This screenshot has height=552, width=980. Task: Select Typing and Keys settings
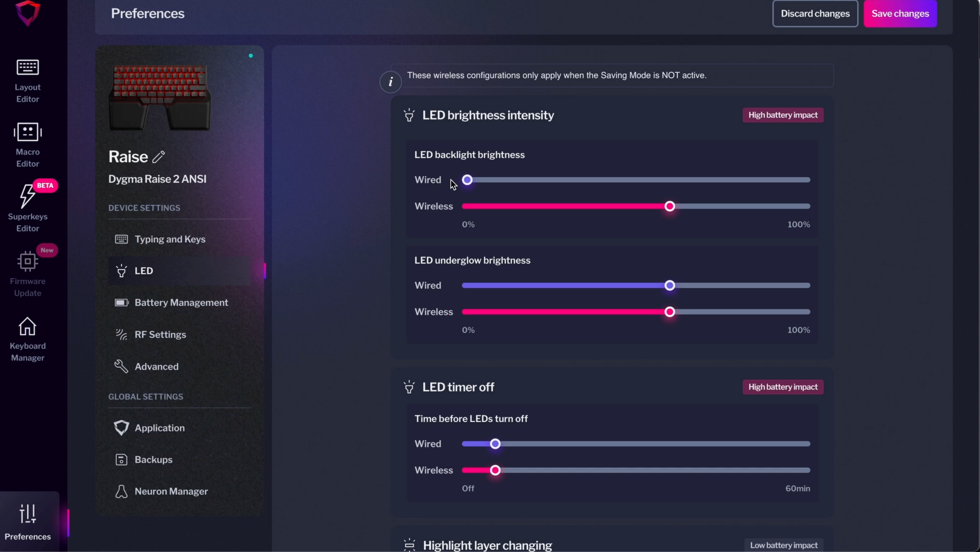[170, 239]
